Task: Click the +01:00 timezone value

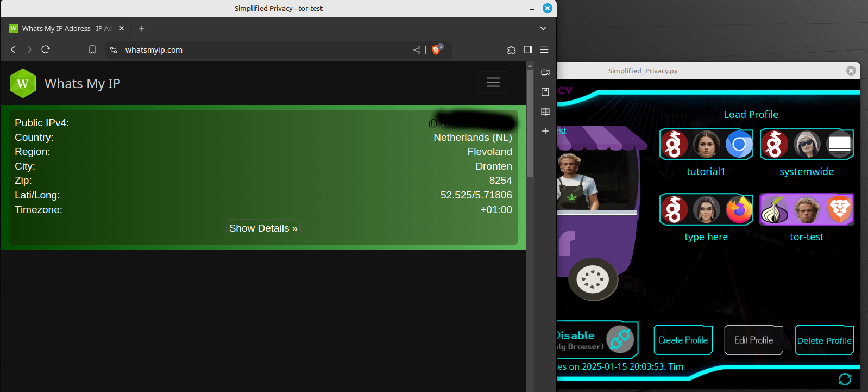Action: [x=496, y=210]
